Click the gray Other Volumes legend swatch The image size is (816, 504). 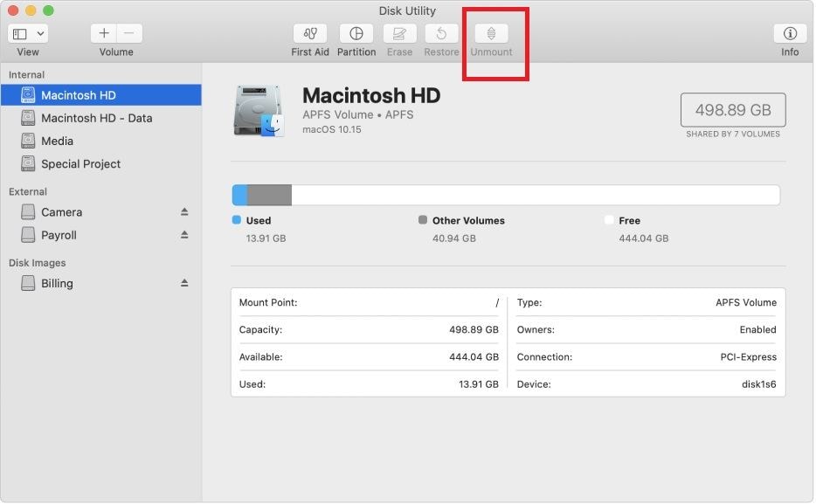point(423,220)
